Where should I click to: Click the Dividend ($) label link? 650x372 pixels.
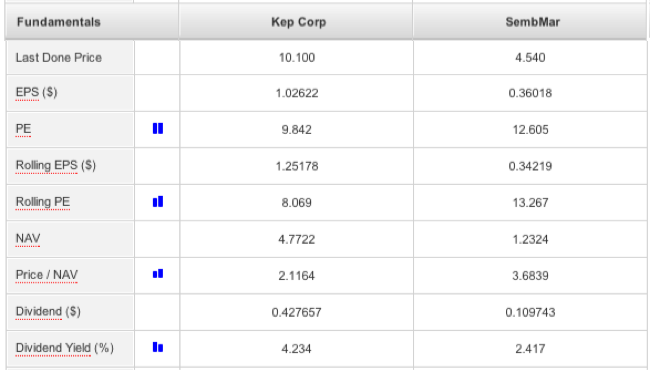pyautogui.click(x=48, y=311)
